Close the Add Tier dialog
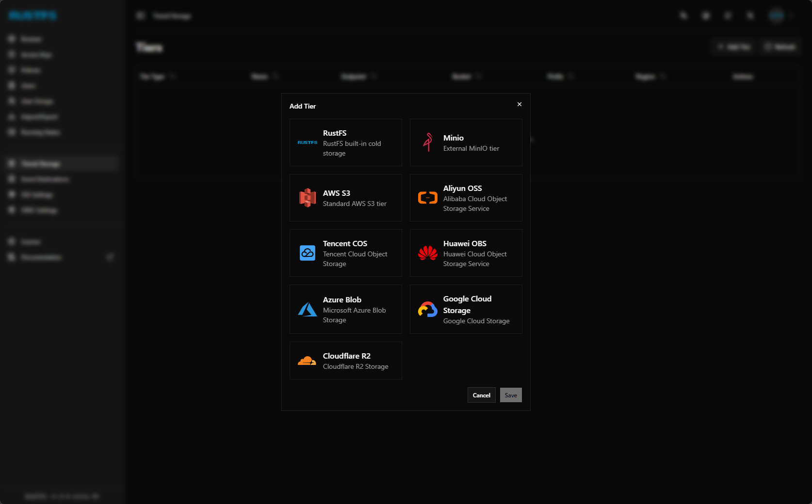 click(x=520, y=104)
